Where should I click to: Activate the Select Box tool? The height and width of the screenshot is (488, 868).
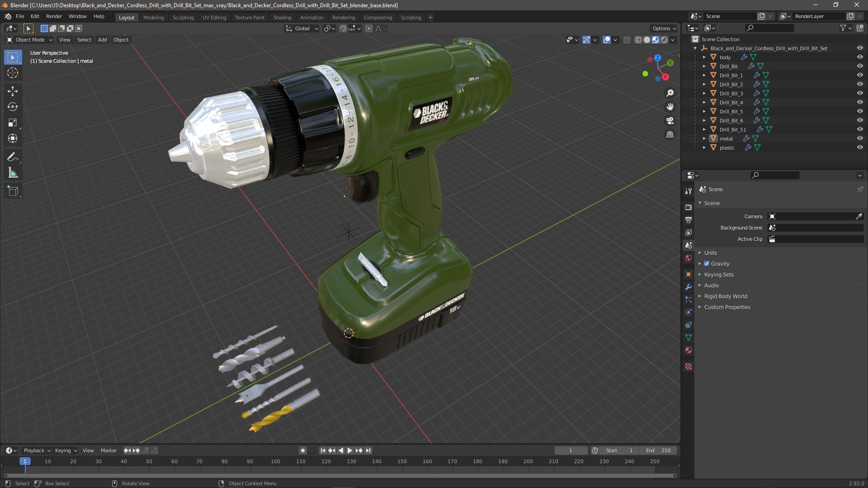[x=13, y=57]
